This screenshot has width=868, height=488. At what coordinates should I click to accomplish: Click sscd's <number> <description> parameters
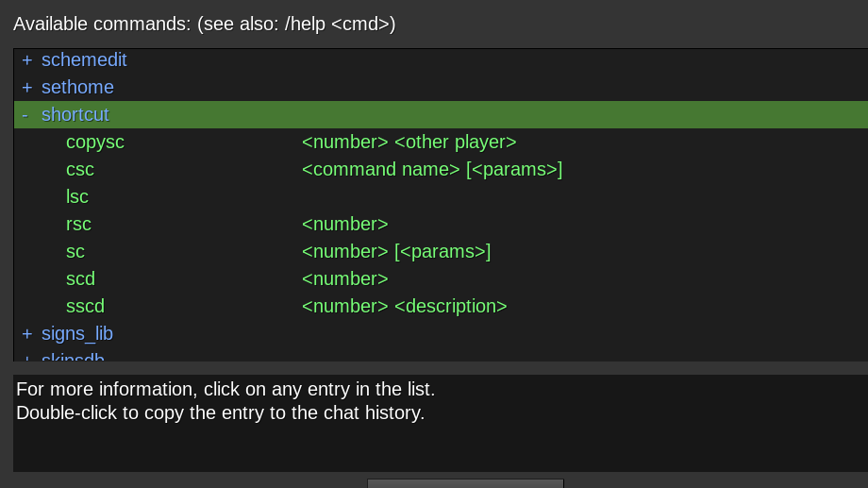(404, 307)
